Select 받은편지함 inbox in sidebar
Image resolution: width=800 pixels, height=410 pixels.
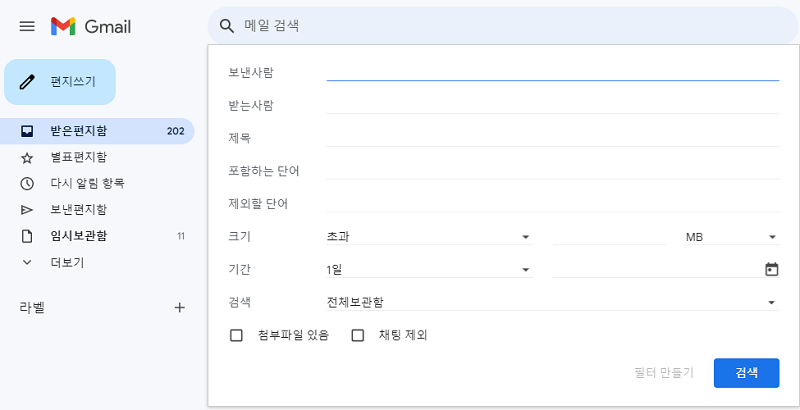[x=78, y=131]
